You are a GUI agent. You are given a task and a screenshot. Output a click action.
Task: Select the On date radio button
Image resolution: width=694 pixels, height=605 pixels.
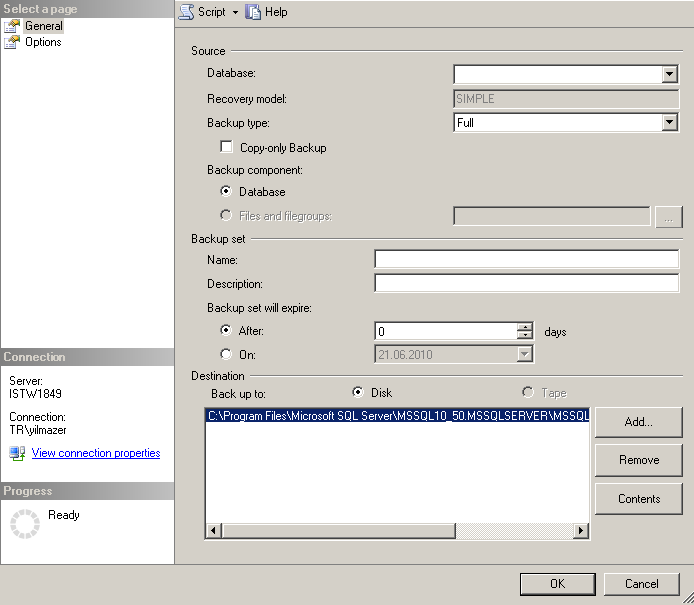[x=226, y=354]
